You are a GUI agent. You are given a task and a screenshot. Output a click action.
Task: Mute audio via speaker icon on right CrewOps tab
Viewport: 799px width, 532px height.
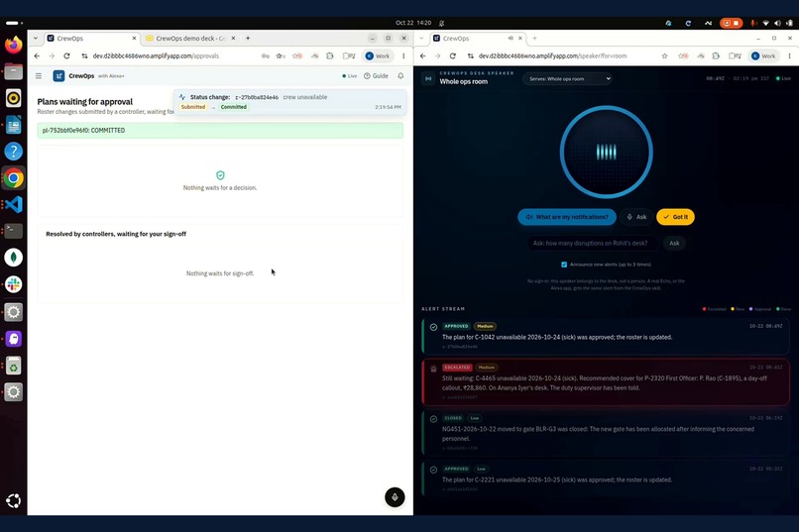511,39
